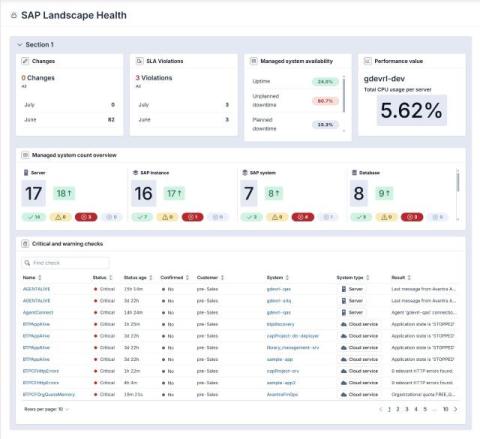Screen dimensions: 480x439
Task: Click the Server critical count red badge
Action: pyautogui.click(x=86, y=217)
